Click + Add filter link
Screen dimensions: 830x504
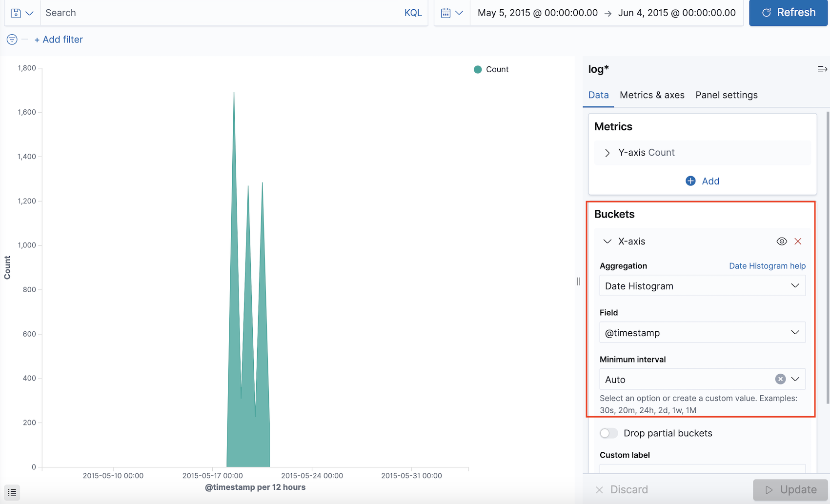(x=59, y=40)
